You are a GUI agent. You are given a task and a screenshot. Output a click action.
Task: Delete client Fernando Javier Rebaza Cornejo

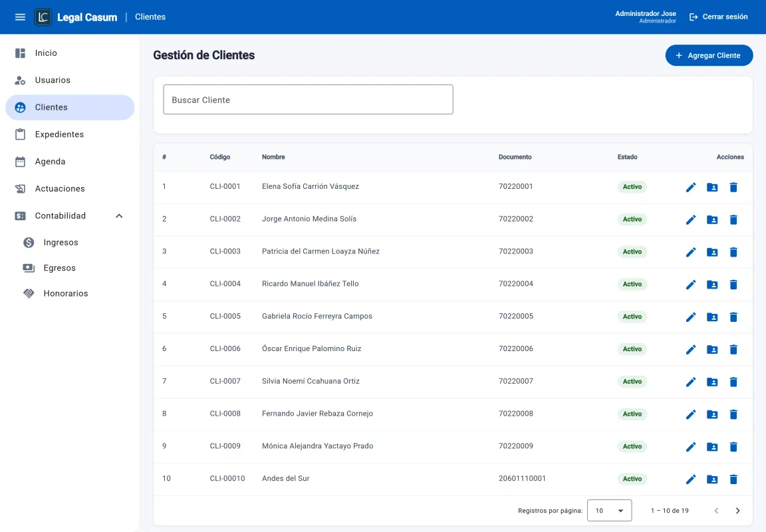pos(733,415)
